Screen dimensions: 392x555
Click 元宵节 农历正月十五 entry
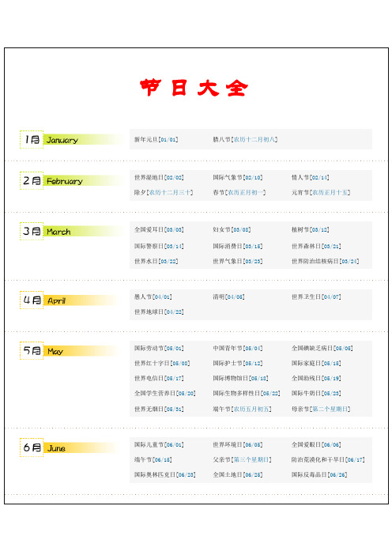321,193
